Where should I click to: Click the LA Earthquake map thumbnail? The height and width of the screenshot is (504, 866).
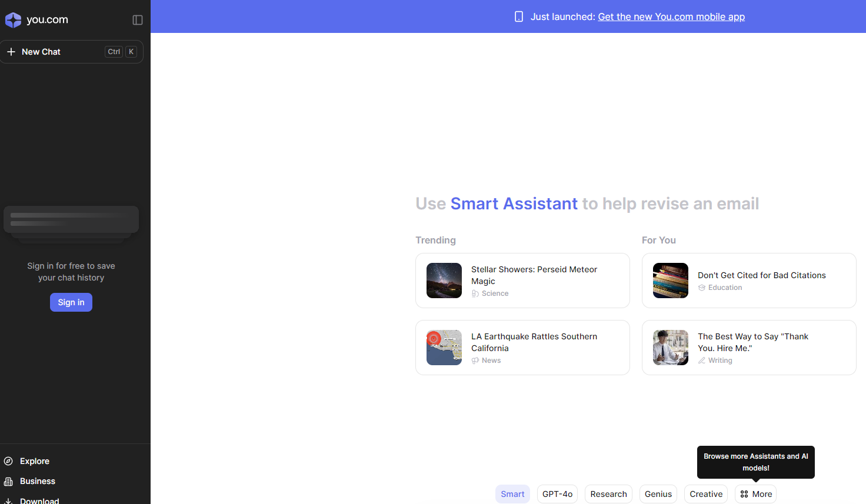444,348
